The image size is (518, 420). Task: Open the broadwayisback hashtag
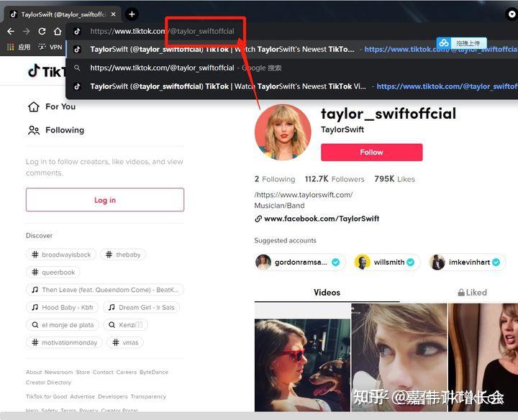(61, 255)
